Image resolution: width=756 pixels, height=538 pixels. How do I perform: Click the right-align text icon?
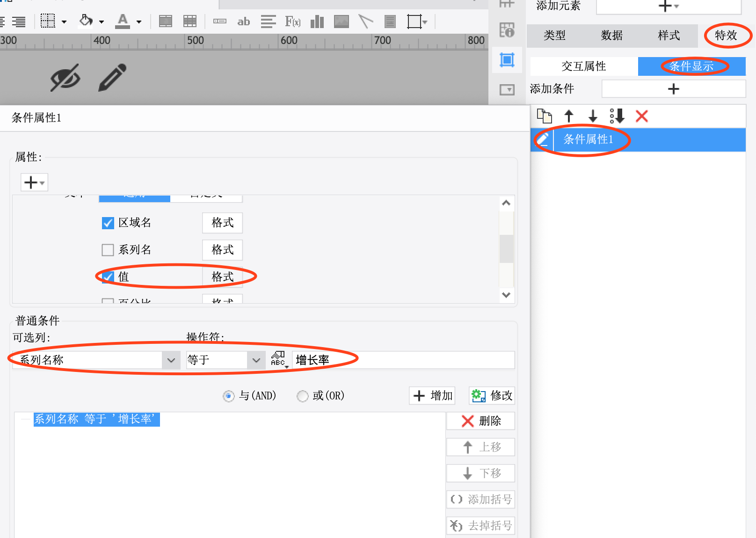[19, 22]
